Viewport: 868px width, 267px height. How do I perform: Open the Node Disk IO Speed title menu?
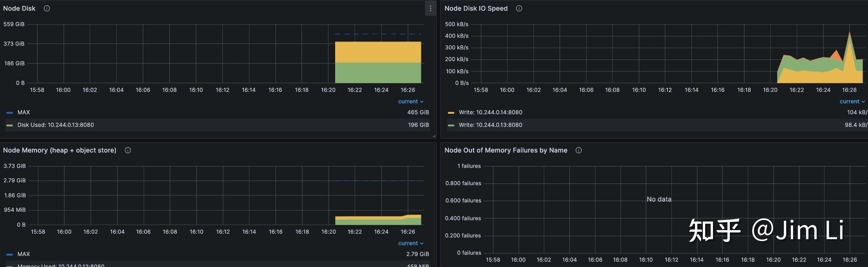pyautogui.click(x=476, y=8)
